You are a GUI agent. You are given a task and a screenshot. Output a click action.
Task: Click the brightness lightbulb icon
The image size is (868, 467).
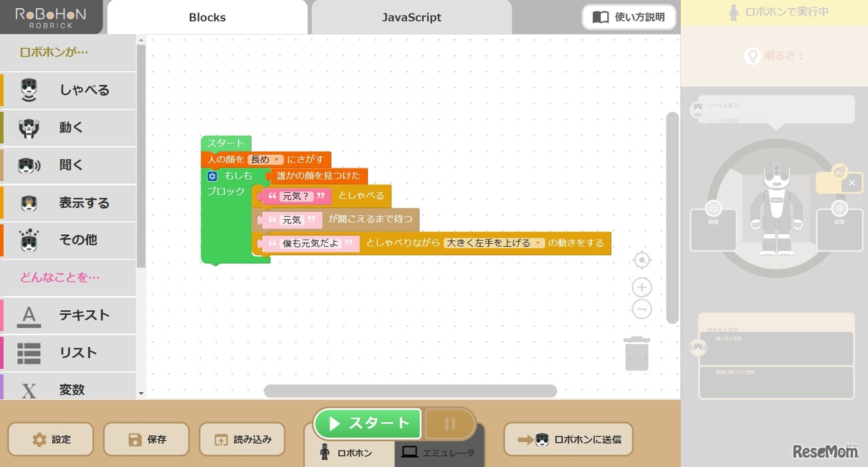pyautogui.click(x=752, y=56)
